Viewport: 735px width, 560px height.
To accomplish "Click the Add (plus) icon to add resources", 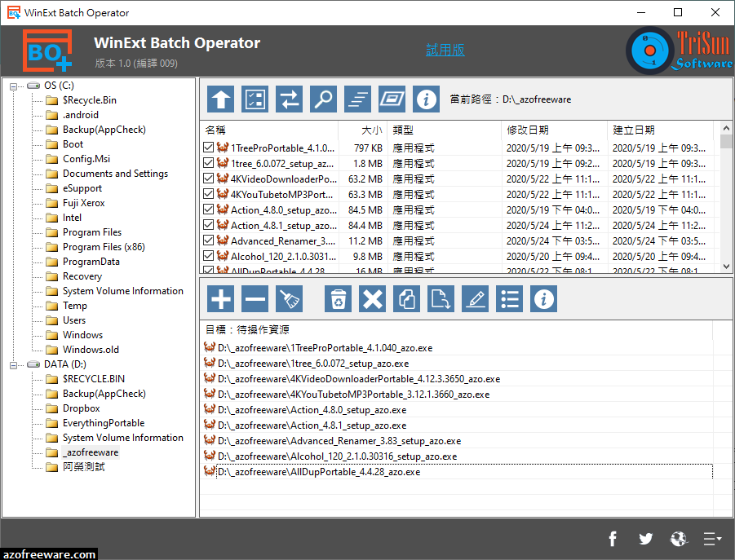I will pos(220,298).
